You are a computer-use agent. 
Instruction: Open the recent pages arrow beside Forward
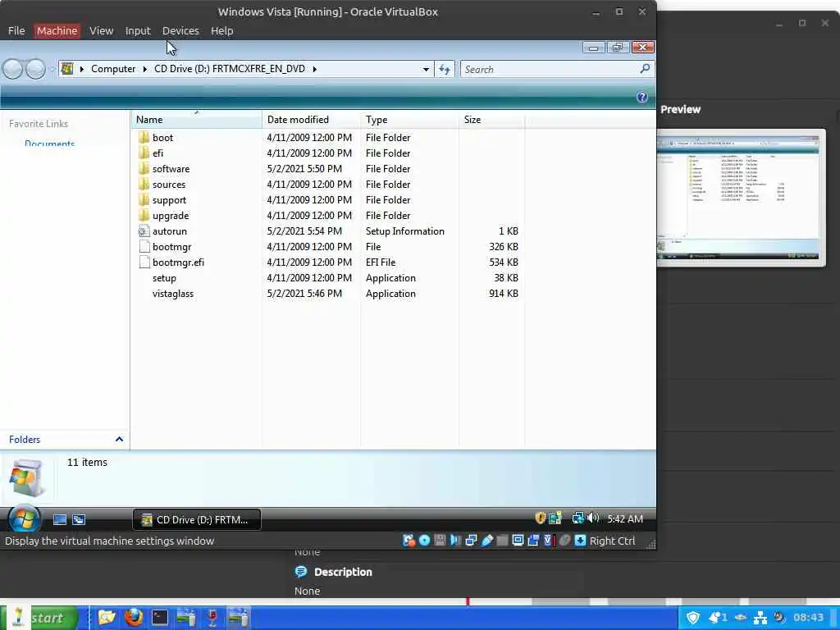click(x=52, y=69)
